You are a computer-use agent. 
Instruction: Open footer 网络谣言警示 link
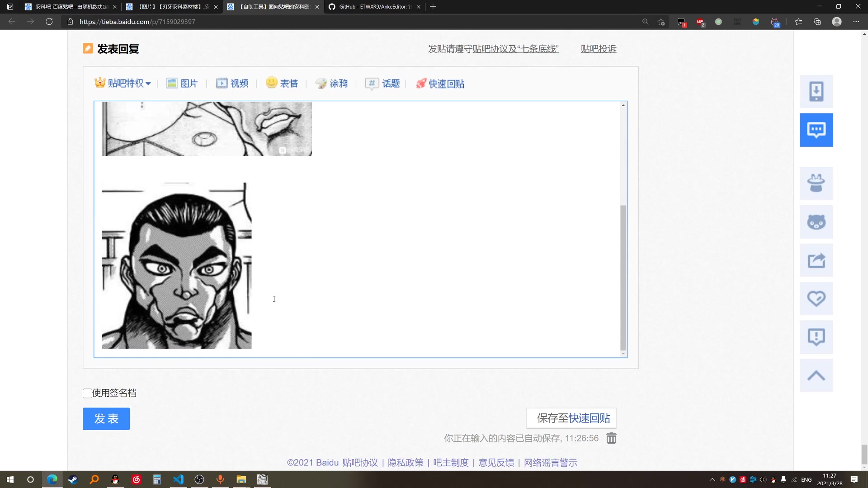[550, 463]
